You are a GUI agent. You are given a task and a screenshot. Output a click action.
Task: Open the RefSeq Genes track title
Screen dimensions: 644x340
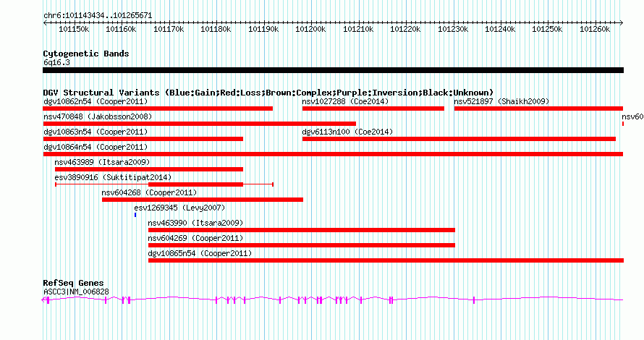point(74,283)
